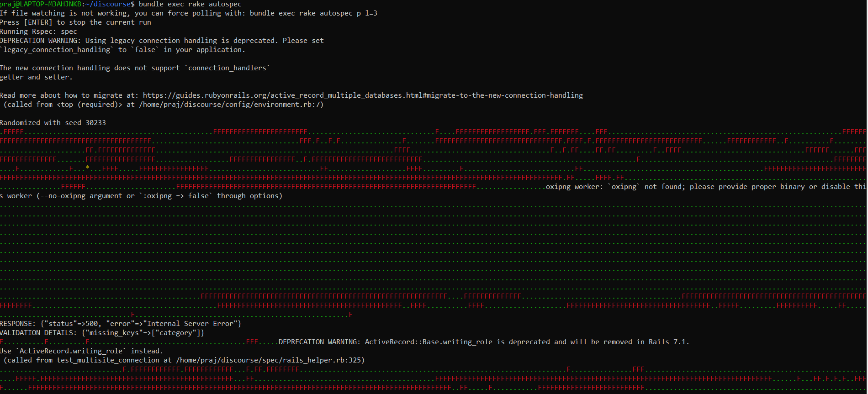Click 'Press [ENTER] to stop the current run'

(75, 22)
